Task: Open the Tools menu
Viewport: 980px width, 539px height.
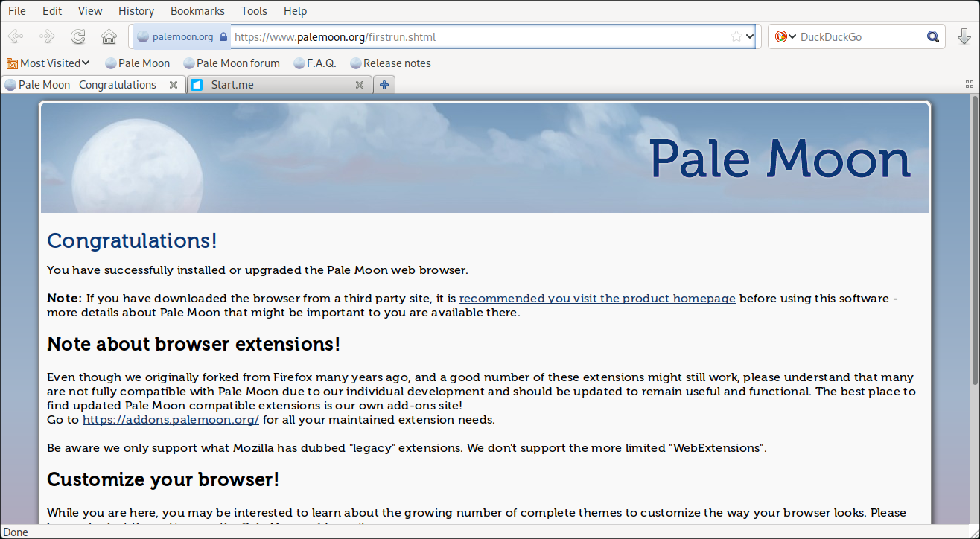Action: [x=254, y=11]
